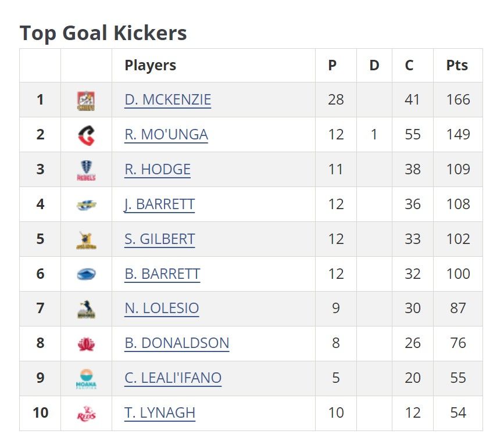This screenshot has width=504, height=445.
Task: Click the Brumbies logo beside N. Lolesio
Action: pyautogui.click(x=86, y=308)
